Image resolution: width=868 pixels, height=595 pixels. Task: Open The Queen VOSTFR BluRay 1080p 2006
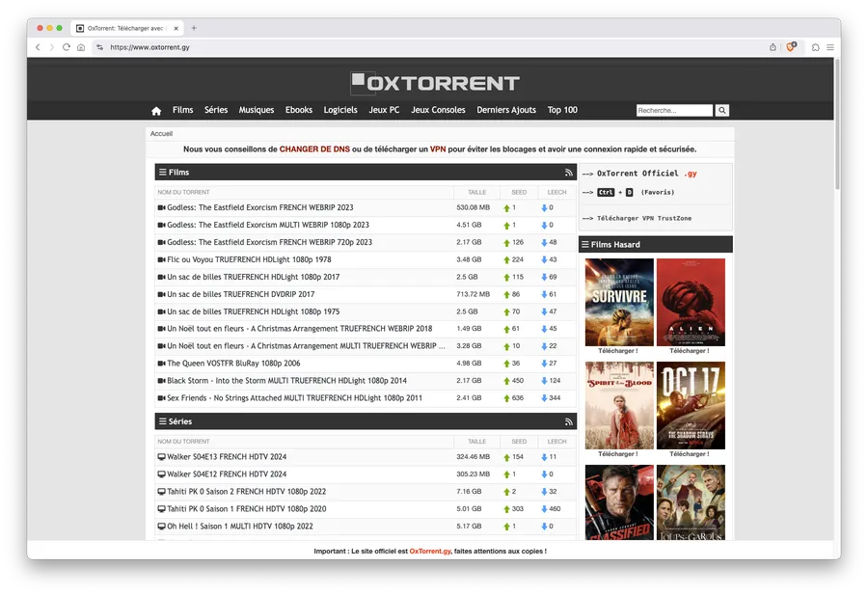pyautogui.click(x=233, y=364)
